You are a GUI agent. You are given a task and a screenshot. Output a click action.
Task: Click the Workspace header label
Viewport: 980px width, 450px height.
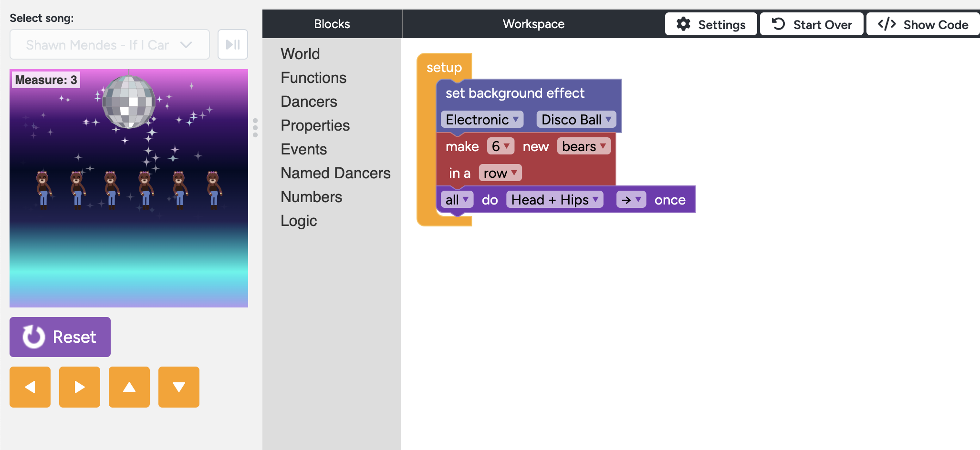(533, 24)
